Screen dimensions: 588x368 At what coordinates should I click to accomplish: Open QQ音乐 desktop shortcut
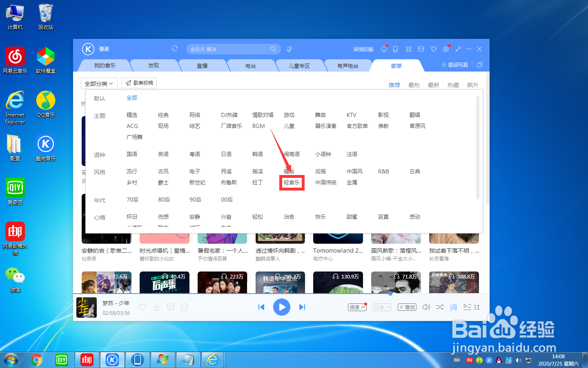click(x=46, y=104)
